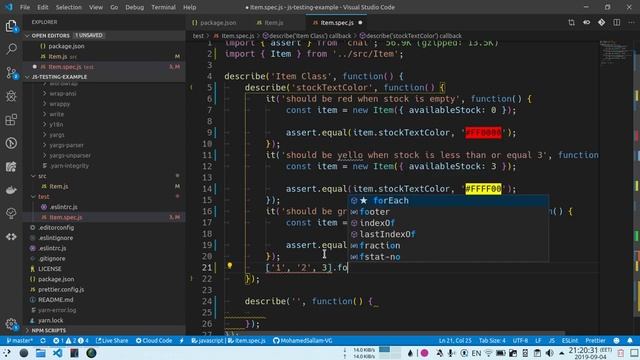Viewport: 640px width, 360px height.
Task: Select the 'footer' suggestion
Action: click(x=448, y=212)
